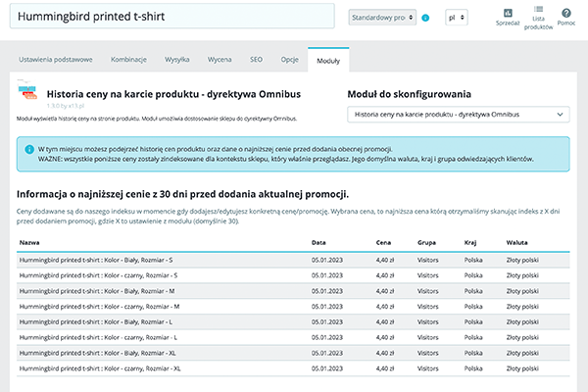The height and width of the screenshot is (392, 588).
Task: Select row Kolor - Biały, Rozmiar - S
Action: 293,260
